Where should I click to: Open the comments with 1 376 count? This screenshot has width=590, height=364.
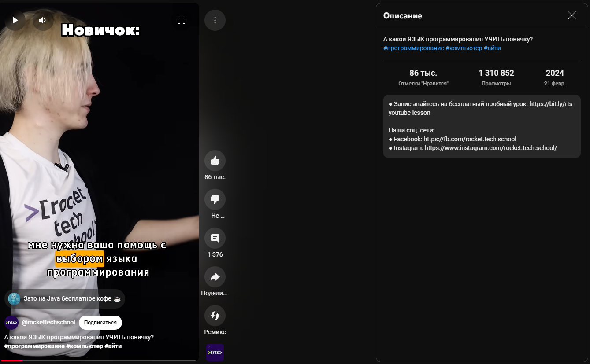[215, 238]
